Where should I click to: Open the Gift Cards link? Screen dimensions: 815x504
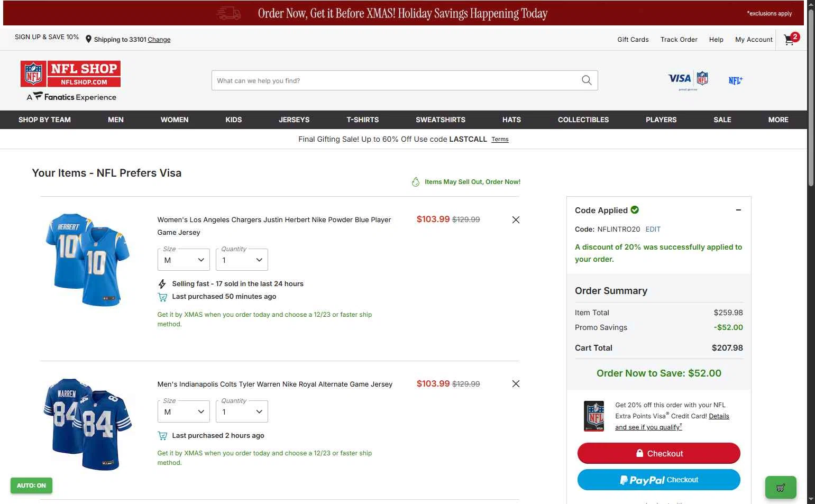633,40
